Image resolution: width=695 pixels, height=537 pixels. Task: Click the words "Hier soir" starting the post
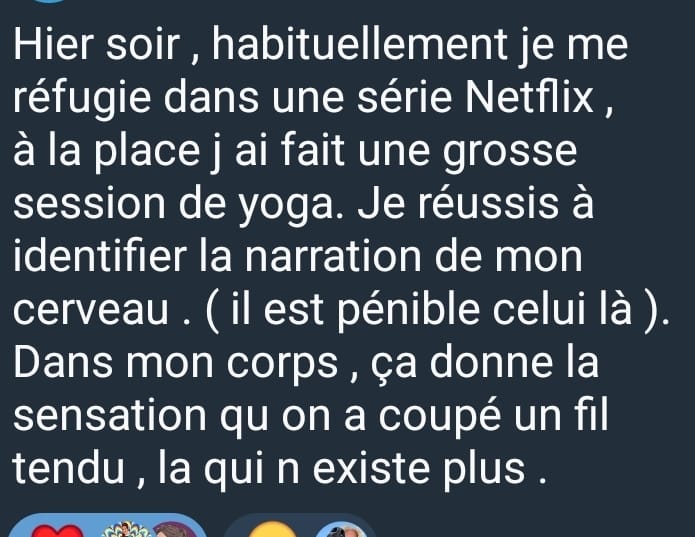97,44
